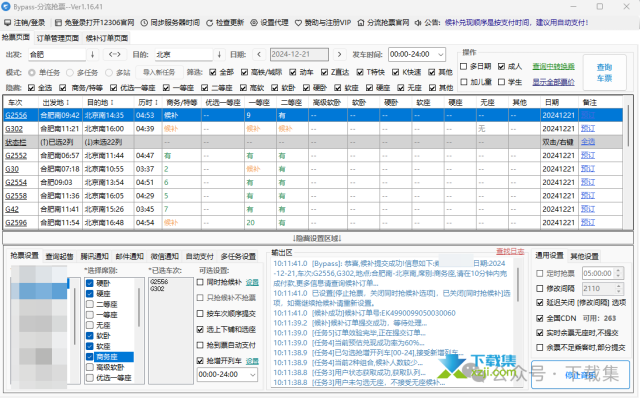Image resolution: width=640 pixels, height=399 pixels.
Task: Sort by 历时 column header
Action: 148,102
